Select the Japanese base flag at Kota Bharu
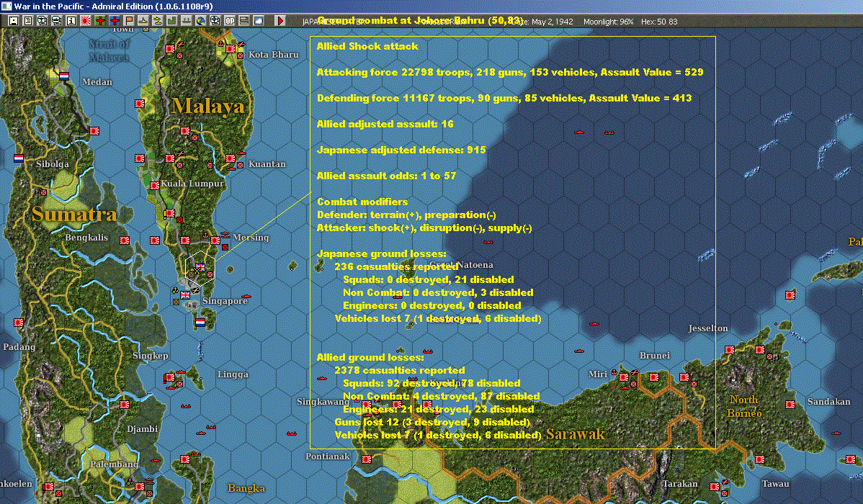This screenshot has height=504, width=863. pos(230,49)
